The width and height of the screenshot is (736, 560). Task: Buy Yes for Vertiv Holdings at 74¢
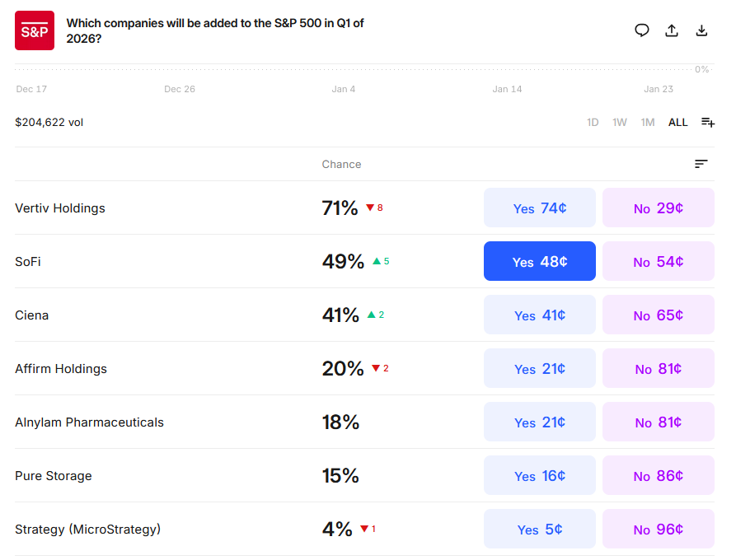pyautogui.click(x=540, y=208)
